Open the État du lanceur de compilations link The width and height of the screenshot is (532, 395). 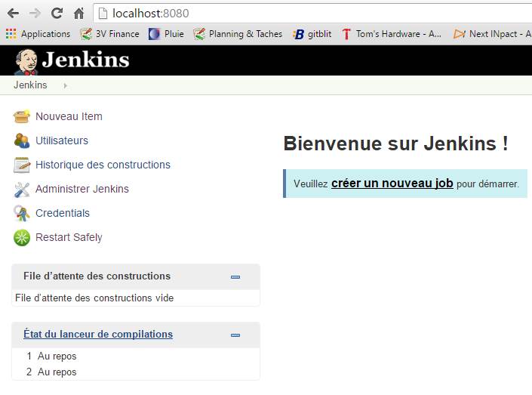coord(98,334)
